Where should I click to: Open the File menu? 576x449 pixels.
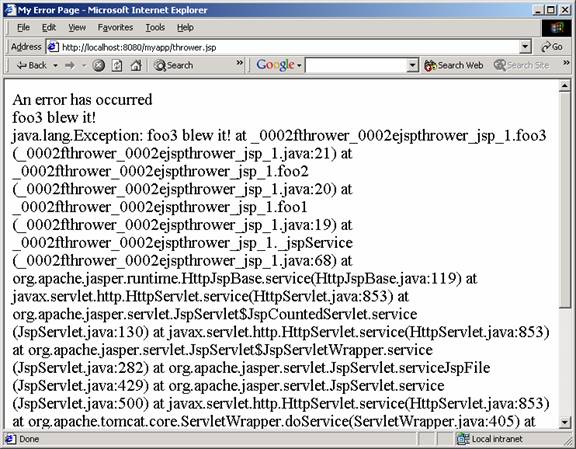[x=24, y=28]
